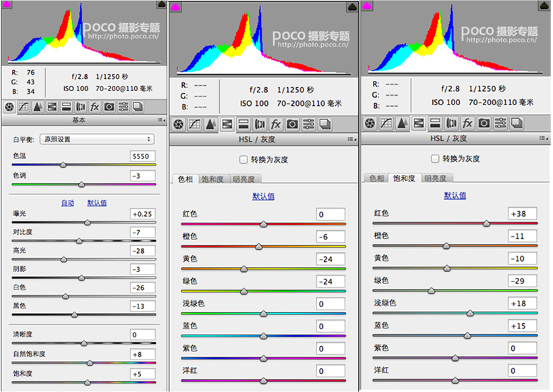Click 橙色 hue value field -6
Screen dimensions: 553x392
[330, 237]
